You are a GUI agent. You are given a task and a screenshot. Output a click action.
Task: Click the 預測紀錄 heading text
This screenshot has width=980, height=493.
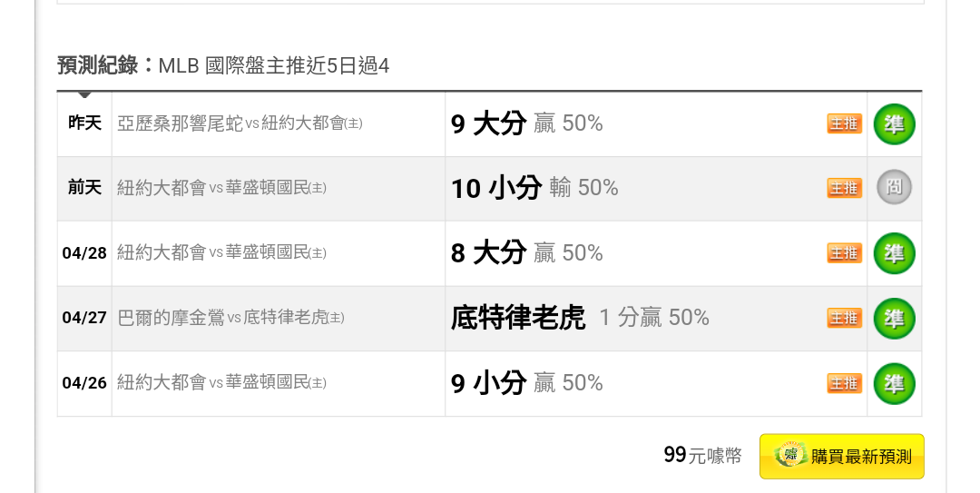pyautogui.click(x=97, y=65)
